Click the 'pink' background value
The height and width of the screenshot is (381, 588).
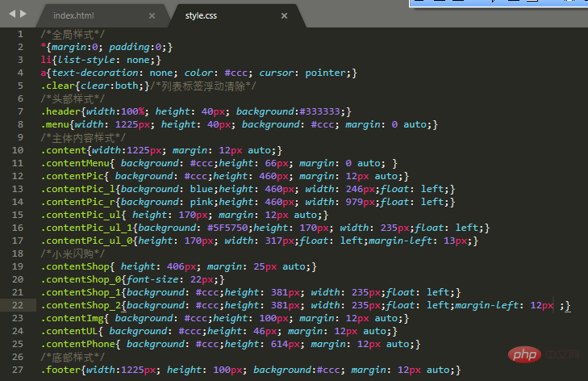(202, 202)
